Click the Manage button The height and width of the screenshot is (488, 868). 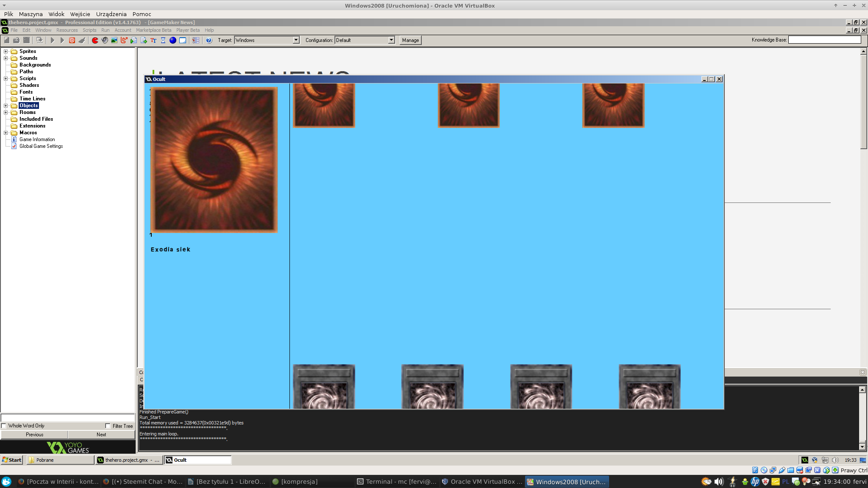(x=410, y=40)
